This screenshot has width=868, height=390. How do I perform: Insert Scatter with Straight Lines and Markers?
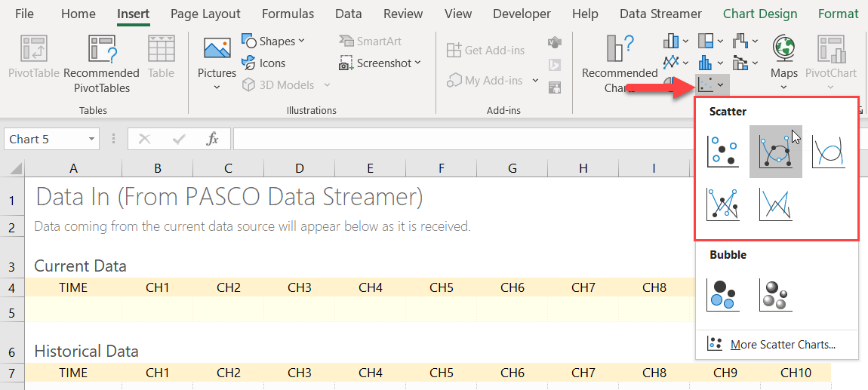point(722,204)
